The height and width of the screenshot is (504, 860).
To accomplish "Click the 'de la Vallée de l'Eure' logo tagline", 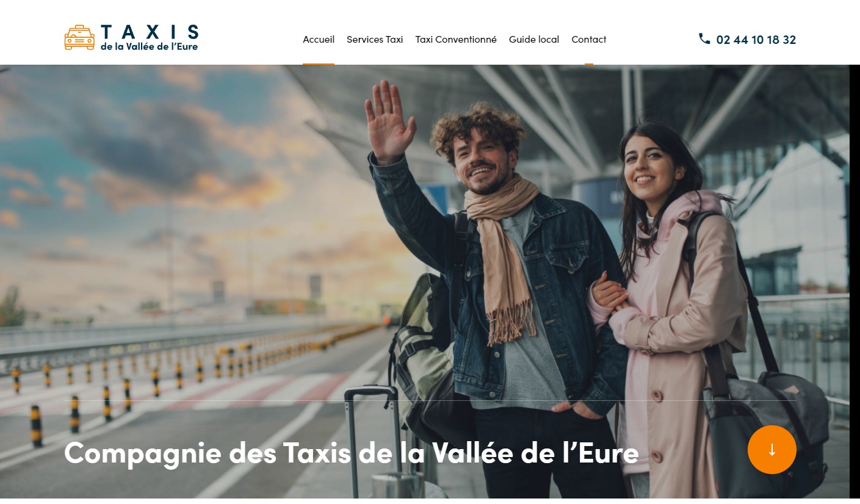I will click(x=150, y=46).
